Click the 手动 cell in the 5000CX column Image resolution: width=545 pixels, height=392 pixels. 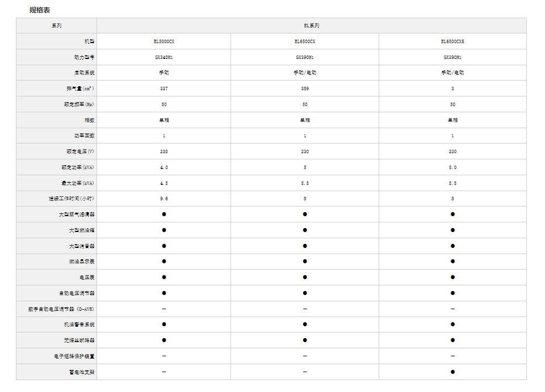164,73
